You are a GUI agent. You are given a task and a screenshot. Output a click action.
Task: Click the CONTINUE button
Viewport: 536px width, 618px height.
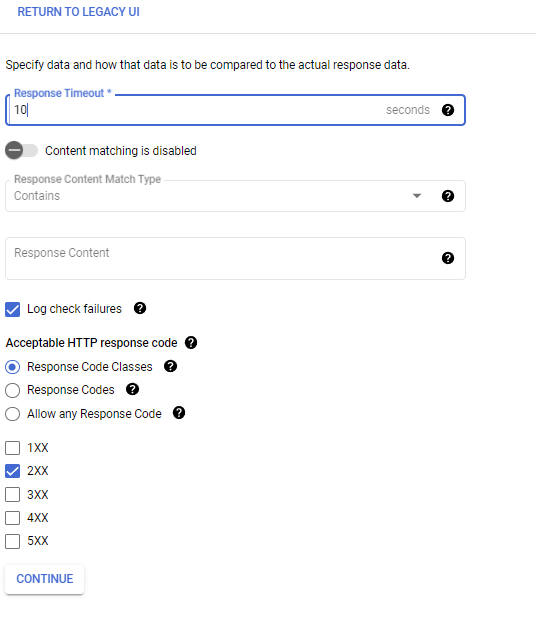(x=45, y=579)
